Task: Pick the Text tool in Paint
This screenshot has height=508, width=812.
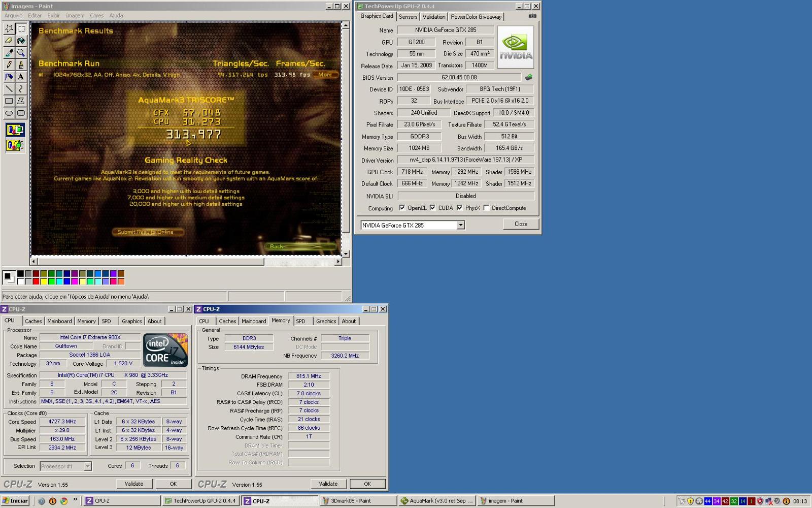Action: tap(21, 77)
